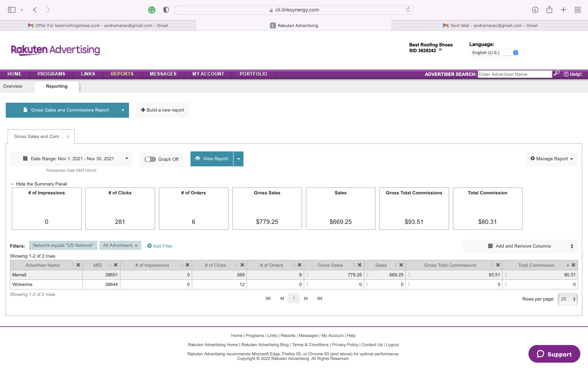Screen dimensions: 588x368
Task: Close the Gross Sales and Com… report tab
Action: (x=68, y=137)
